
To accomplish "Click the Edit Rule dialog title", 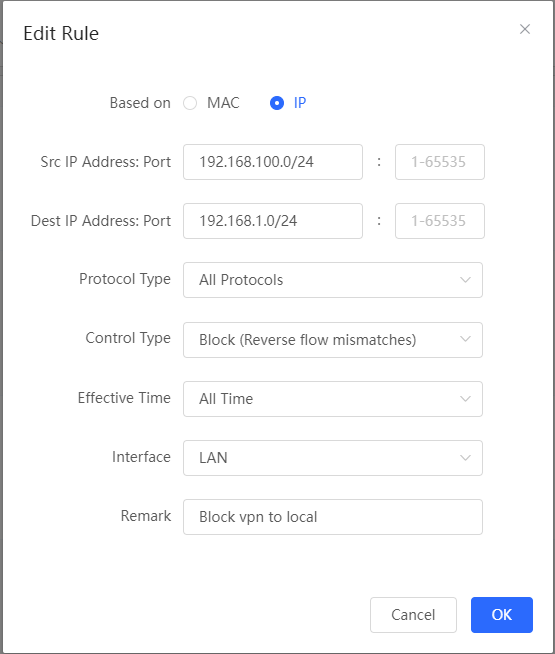I will (x=61, y=33).
